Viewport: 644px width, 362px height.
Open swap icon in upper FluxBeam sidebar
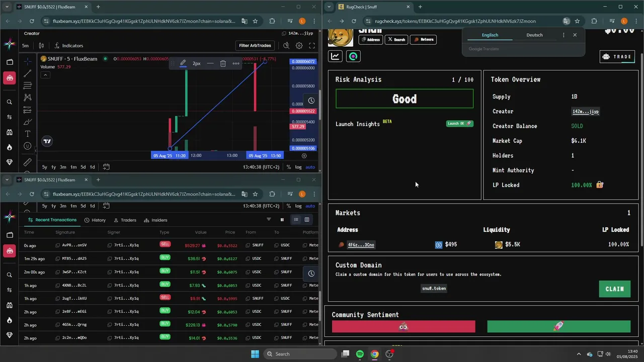10,117
